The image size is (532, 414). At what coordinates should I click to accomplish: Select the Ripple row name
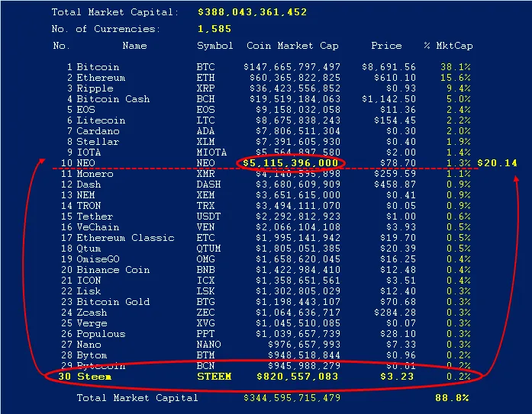point(95,88)
